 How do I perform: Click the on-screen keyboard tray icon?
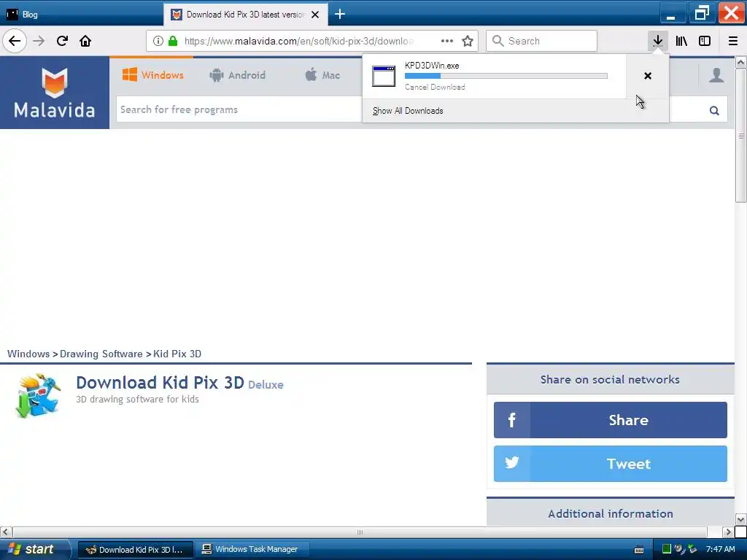click(639, 550)
